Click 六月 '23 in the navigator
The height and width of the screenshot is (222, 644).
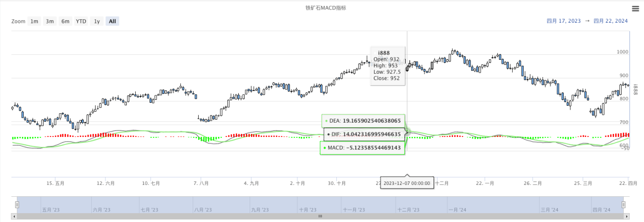coord(102,210)
